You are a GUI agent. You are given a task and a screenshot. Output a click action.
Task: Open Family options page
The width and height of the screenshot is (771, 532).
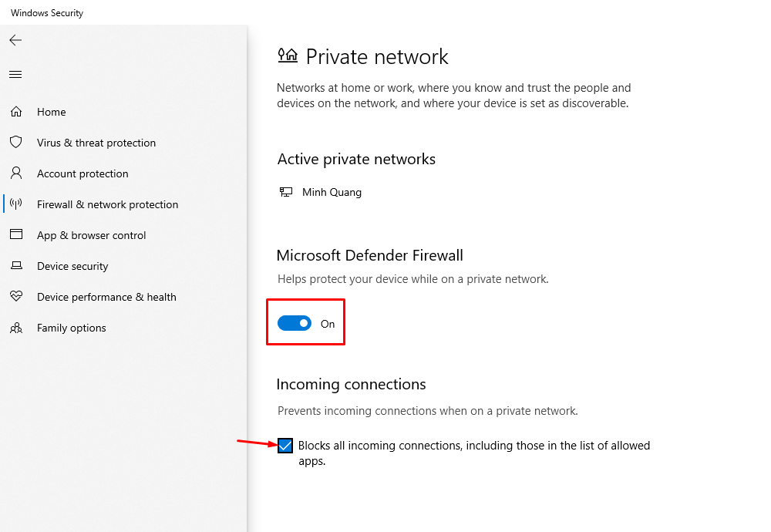click(72, 328)
